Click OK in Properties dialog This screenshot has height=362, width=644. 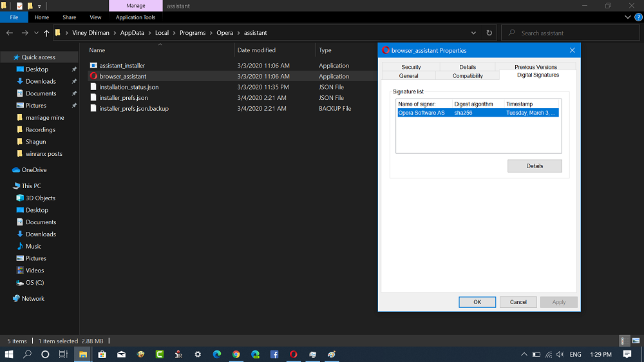477,302
